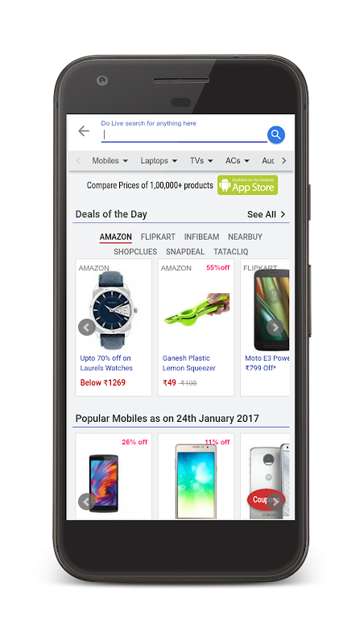Open the Android App Store badge
This screenshot has width=364, height=644.
click(x=248, y=185)
